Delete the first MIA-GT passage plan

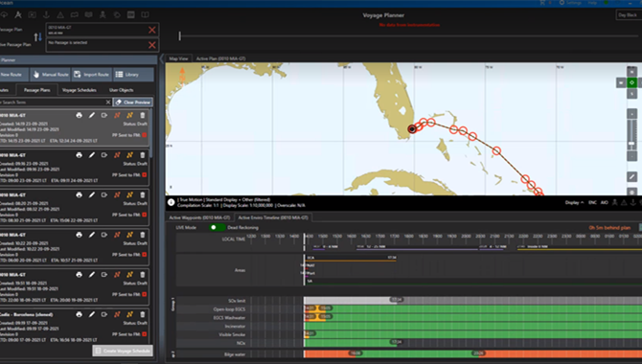(x=143, y=116)
